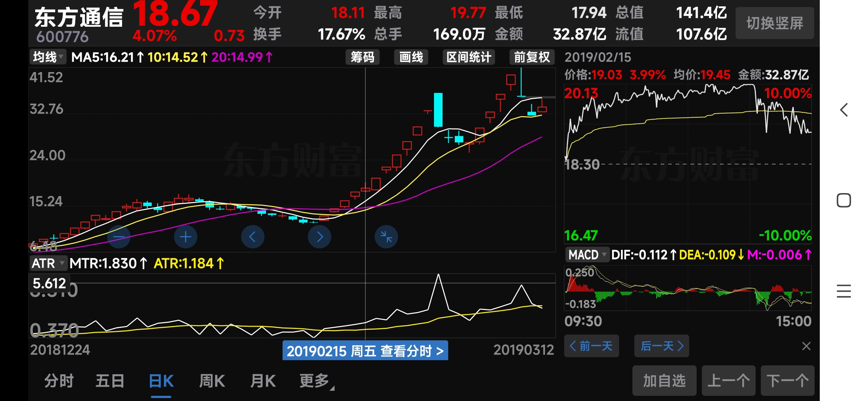Image resolution: width=868 pixels, height=401 pixels.
Task: Zoom out chart with minus circle icon
Action: pos(119,237)
